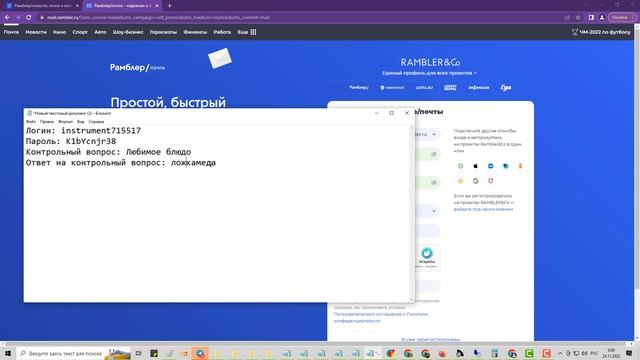Open Шоу-бизнес in the Rambler top bar
This screenshot has height=360, width=640.
click(x=128, y=32)
